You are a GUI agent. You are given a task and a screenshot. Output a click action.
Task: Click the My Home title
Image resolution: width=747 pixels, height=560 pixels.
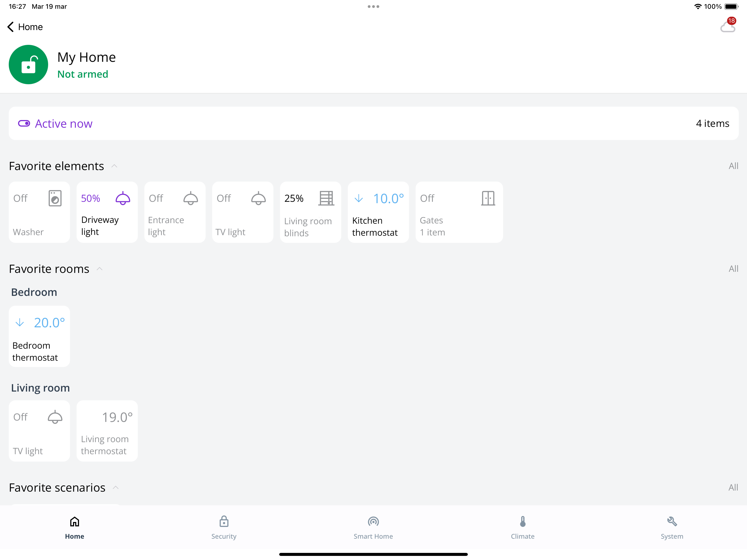click(86, 57)
